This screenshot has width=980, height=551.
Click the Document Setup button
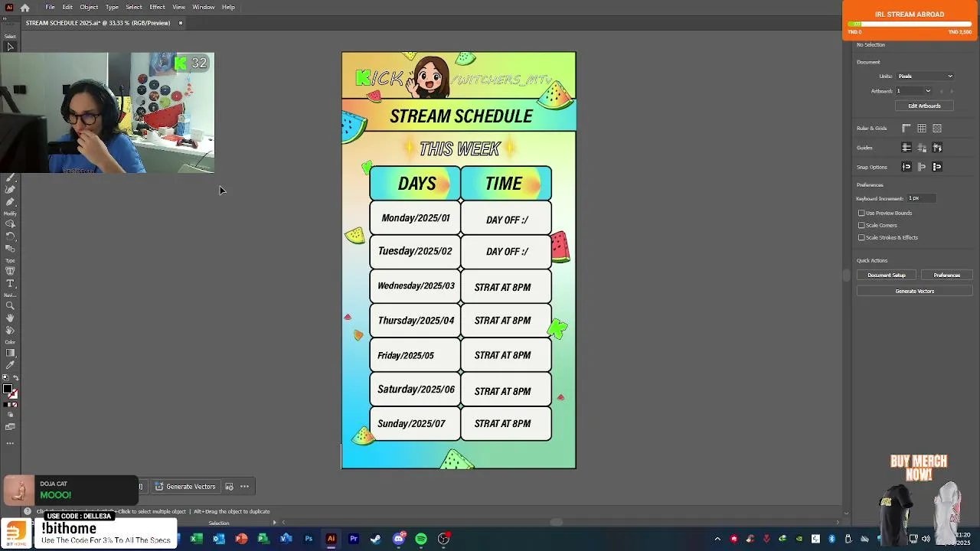pyautogui.click(x=886, y=275)
